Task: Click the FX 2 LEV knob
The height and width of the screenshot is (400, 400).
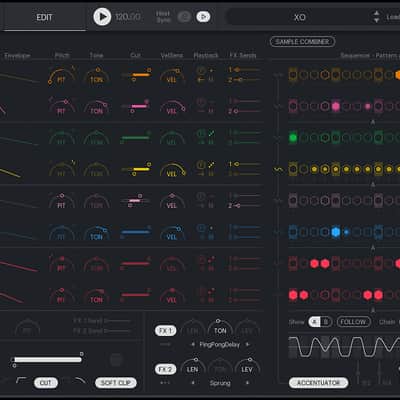Action: pos(247,366)
